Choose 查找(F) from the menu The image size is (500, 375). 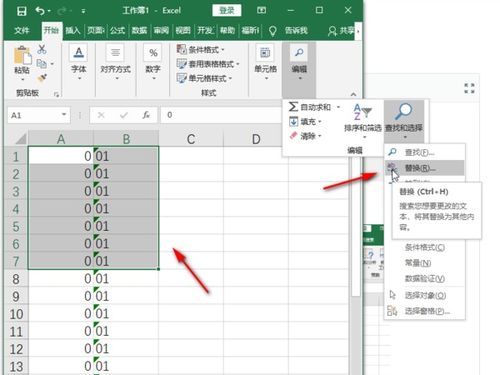pyautogui.click(x=424, y=152)
